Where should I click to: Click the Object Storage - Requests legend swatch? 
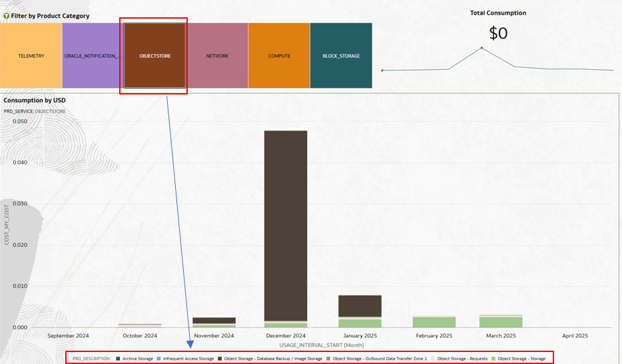[x=433, y=359]
